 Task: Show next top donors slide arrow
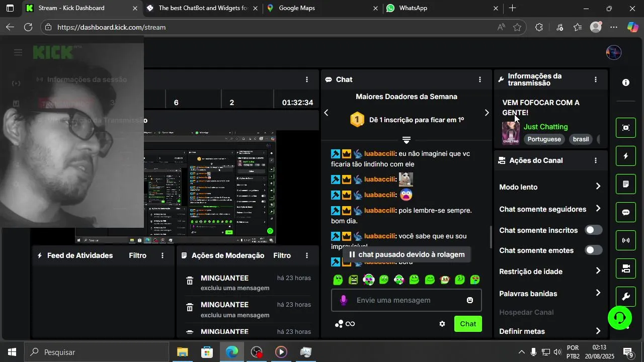click(487, 113)
